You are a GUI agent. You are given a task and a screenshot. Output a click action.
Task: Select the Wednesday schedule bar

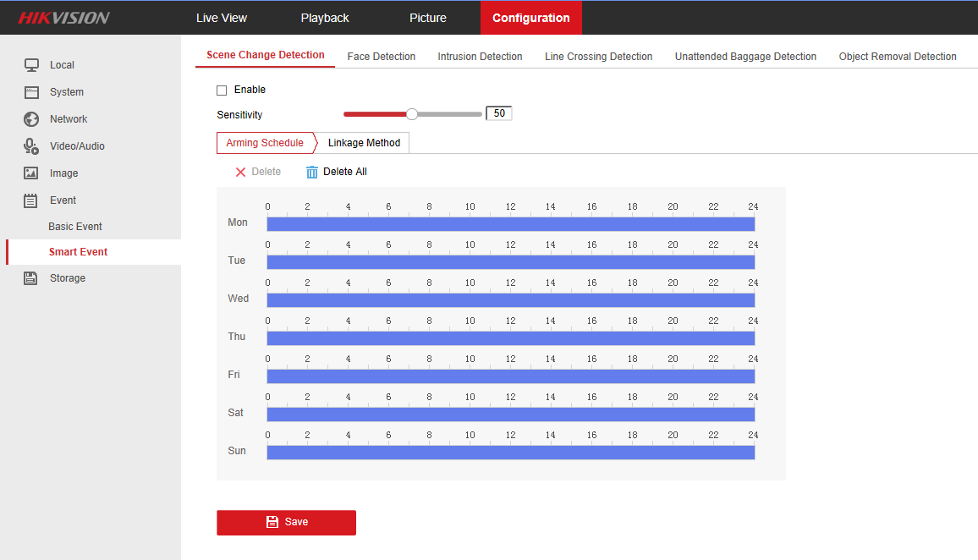510,300
